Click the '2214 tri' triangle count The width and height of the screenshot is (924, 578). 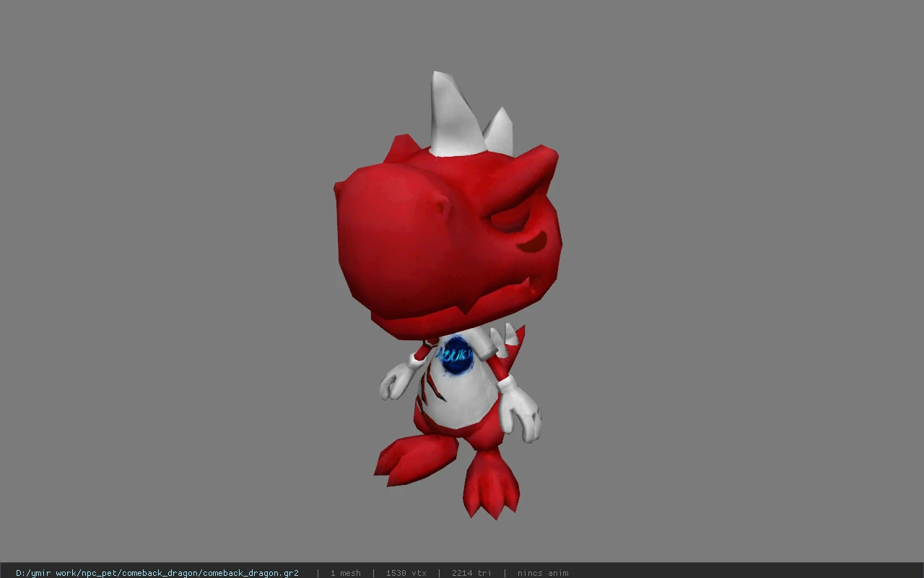coord(471,573)
